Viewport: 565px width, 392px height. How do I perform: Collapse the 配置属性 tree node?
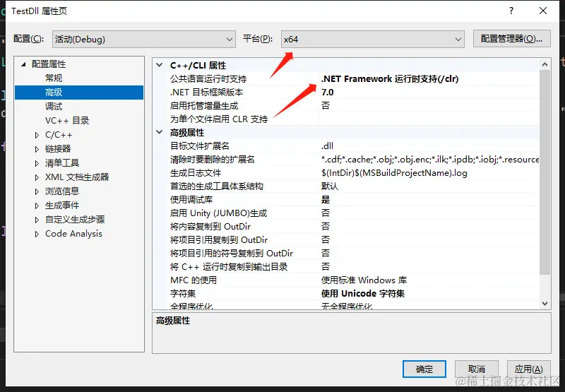24,64
